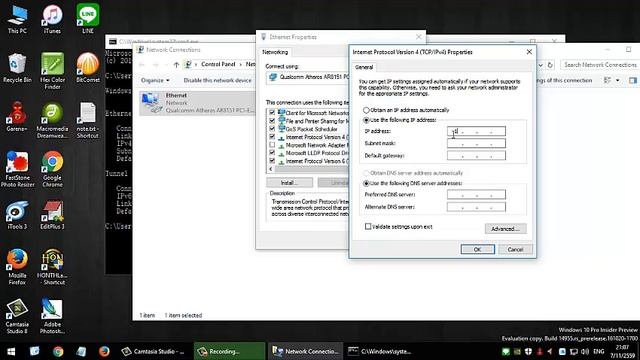Click Firefox icon in the taskbar
This screenshot has height=360, width=640.
(104, 351)
